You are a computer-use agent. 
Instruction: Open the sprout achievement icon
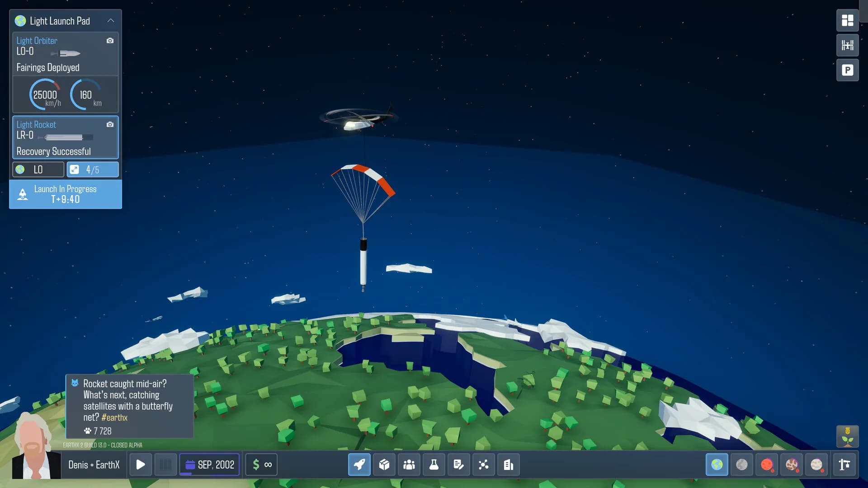pos(847,436)
